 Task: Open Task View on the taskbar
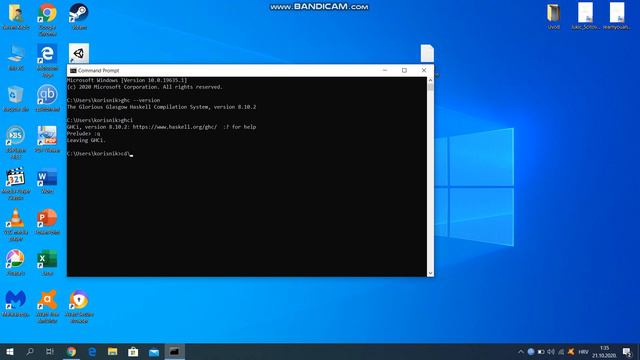click(x=50, y=351)
